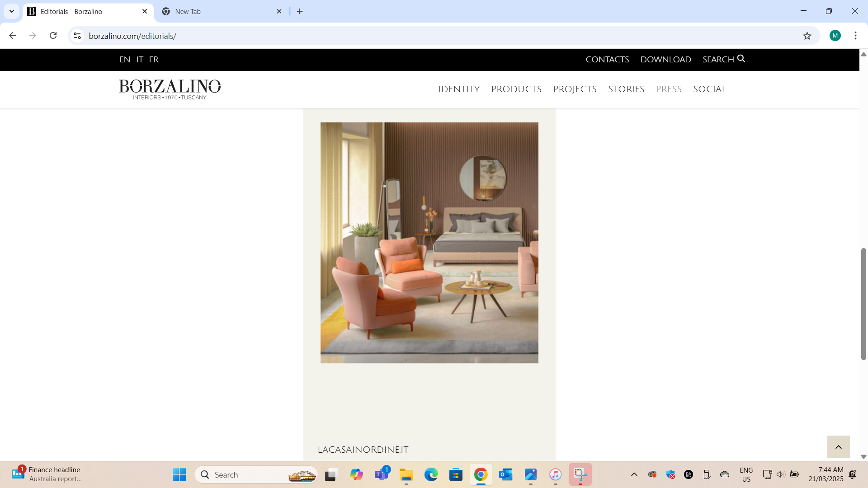Switch to the New Tab tab

point(222,11)
